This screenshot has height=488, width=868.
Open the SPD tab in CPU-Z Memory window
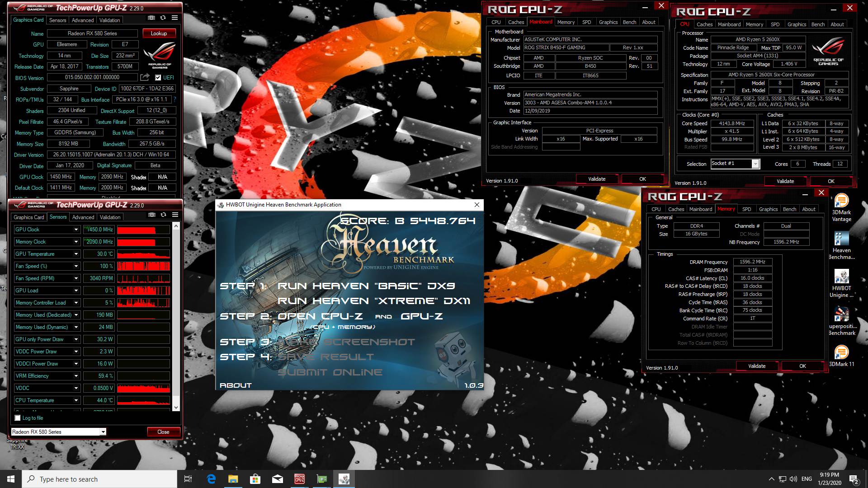coord(747,209)
